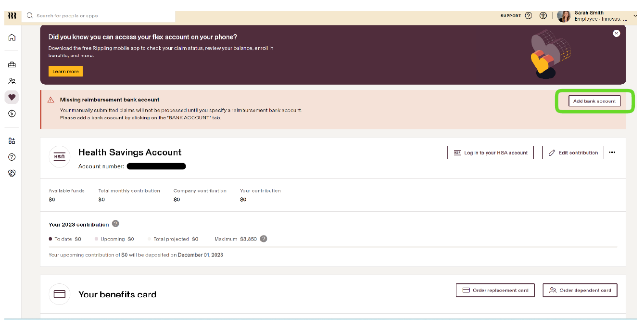644x330 pixels.
Task: Click the To date $0 legend item
Action: (x=65, y=239)
